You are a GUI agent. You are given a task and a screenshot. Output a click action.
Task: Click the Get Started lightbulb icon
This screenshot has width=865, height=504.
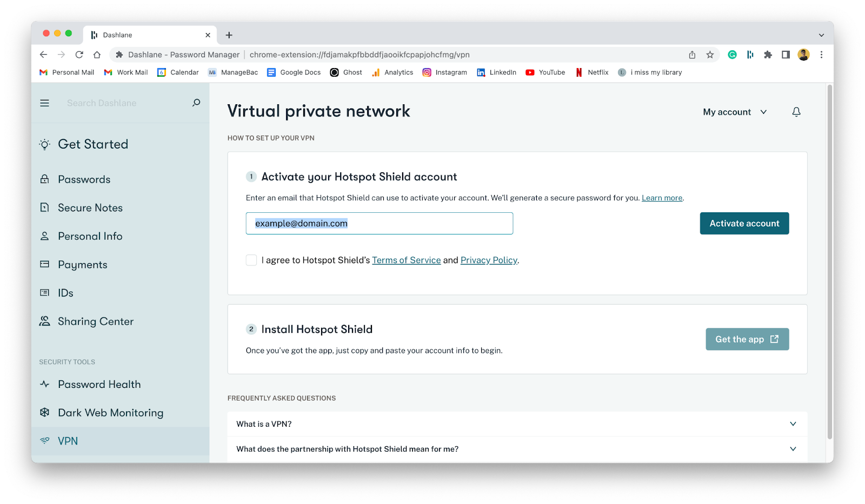pos(45,144)
